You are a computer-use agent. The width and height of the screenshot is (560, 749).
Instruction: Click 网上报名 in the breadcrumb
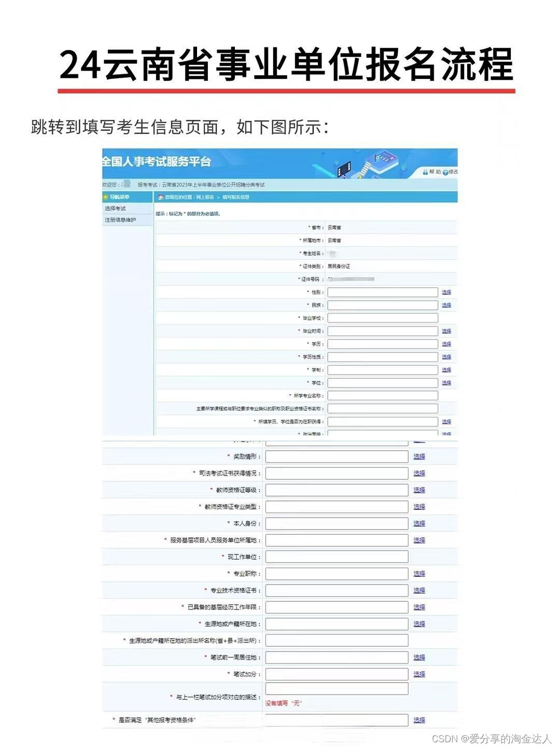pyautogui.click(x=205, y=198)
